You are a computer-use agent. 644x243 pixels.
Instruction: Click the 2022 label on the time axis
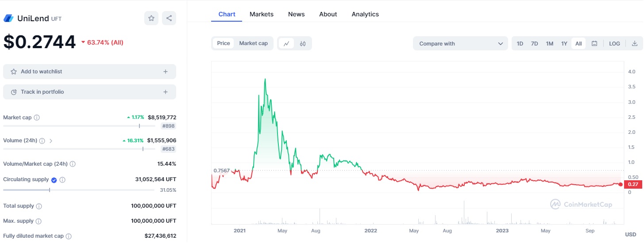pyautogui.click(x=370, y=231)
